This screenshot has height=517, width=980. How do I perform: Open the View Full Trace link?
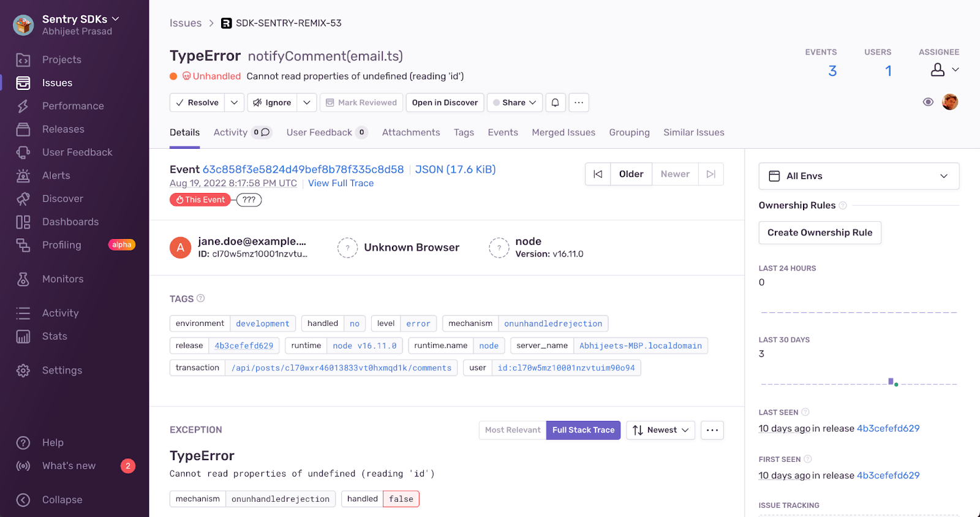pos(341,183)
